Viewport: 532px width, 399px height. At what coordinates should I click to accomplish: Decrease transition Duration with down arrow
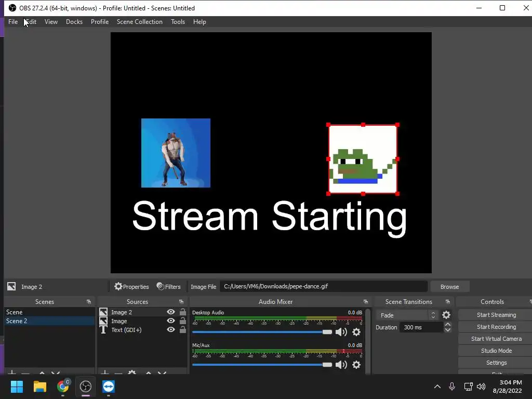click(x=447, y=330)
